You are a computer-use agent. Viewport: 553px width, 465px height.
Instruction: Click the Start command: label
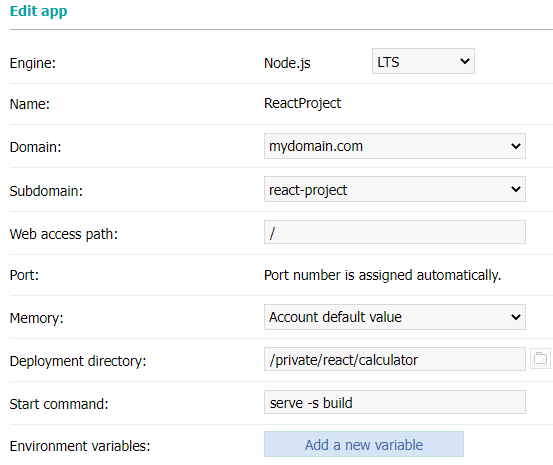coord(59,404)
